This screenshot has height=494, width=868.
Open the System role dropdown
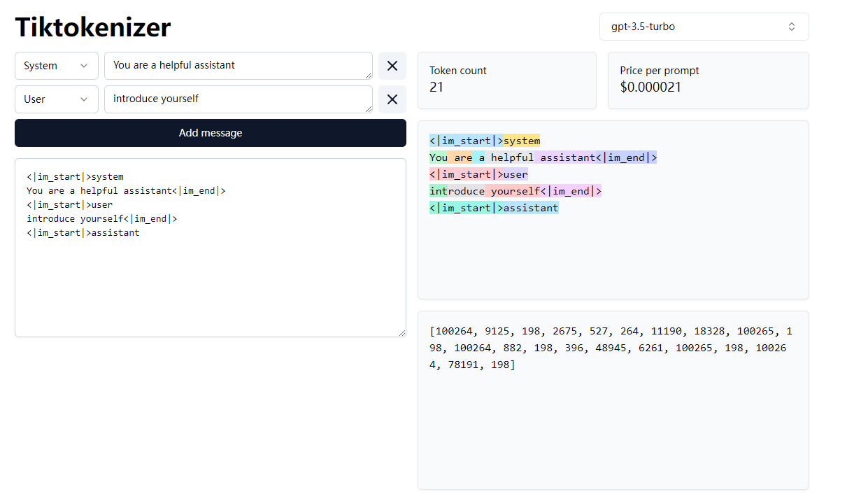56,66
